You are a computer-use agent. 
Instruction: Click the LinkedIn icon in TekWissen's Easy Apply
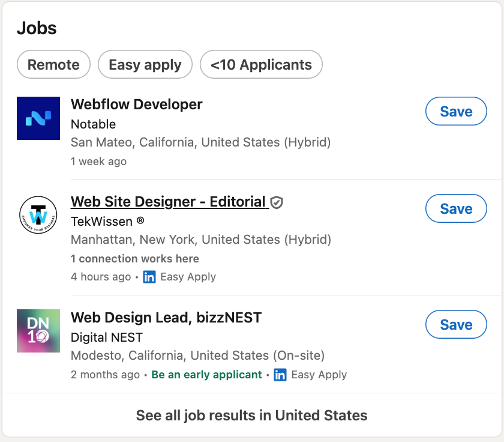pyautogui.click(x=149, y=277)
